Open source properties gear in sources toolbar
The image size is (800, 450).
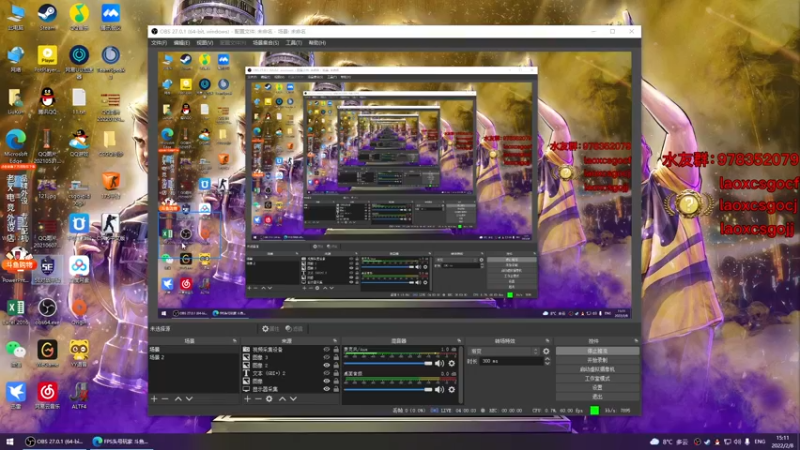269,399
